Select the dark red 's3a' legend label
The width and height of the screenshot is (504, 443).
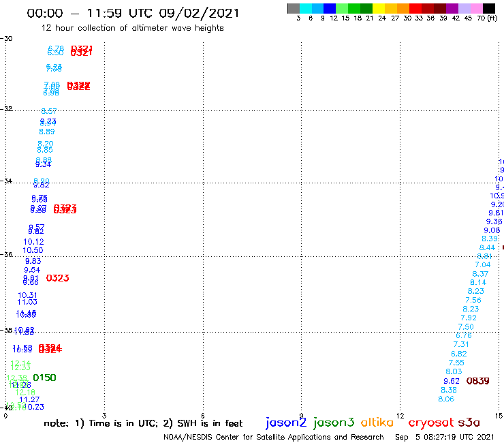point(469,423)
